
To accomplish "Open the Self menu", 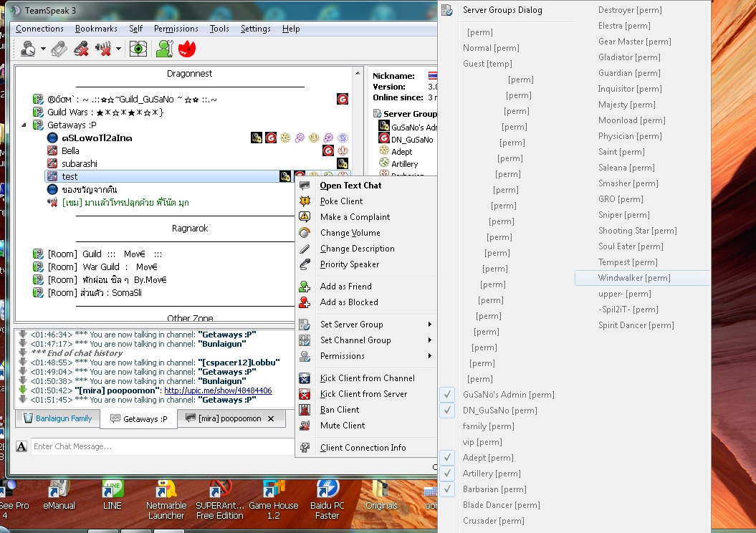I will tap(135, 29).
